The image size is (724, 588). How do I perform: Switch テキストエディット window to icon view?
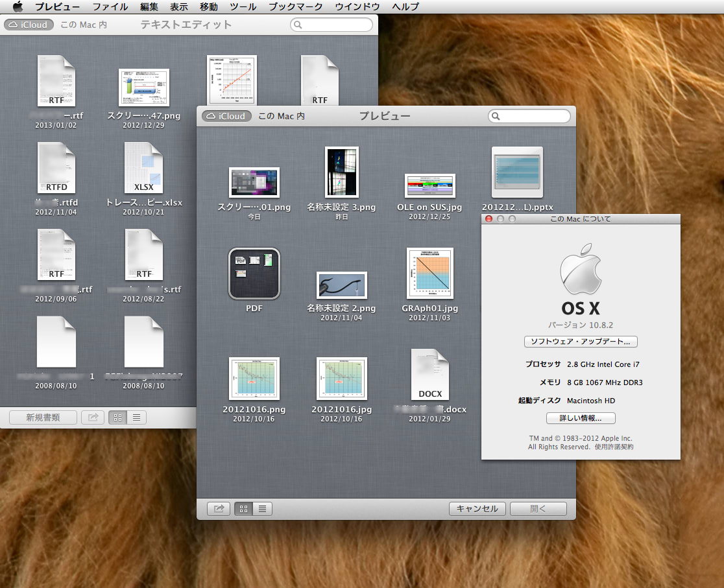(117, 417)
